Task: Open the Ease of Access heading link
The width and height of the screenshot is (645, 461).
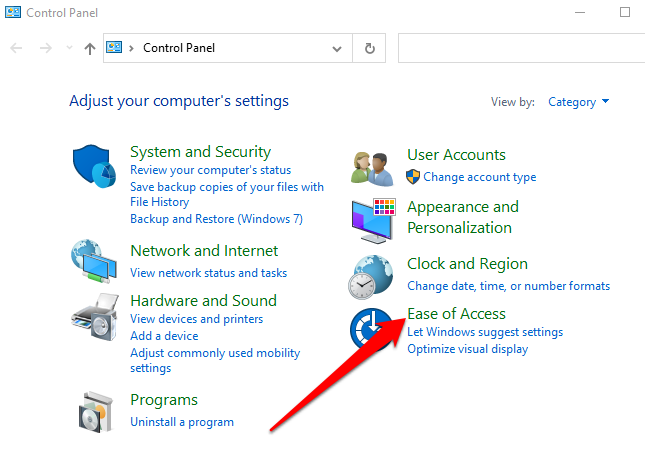Action: click(x=456, y=314)
